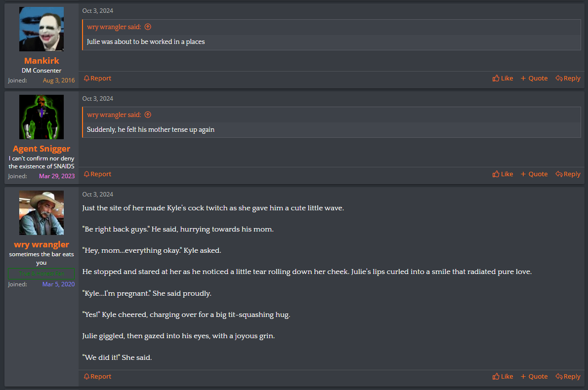The width and height of the screenshot is (588, 390).
Task: Open the Agent Snigger username profile link
Action: (41, 149)
